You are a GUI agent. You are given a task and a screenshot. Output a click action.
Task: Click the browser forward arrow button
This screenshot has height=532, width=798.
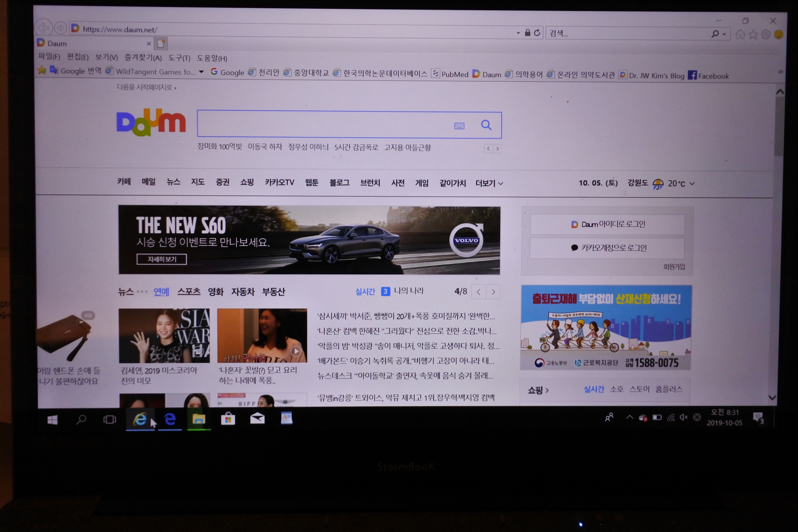tap(60, 28)
